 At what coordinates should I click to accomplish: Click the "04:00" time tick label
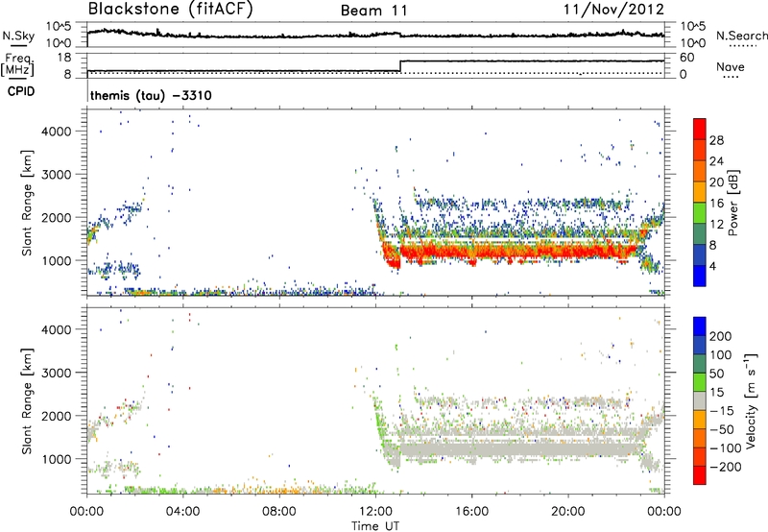[183, 512]
